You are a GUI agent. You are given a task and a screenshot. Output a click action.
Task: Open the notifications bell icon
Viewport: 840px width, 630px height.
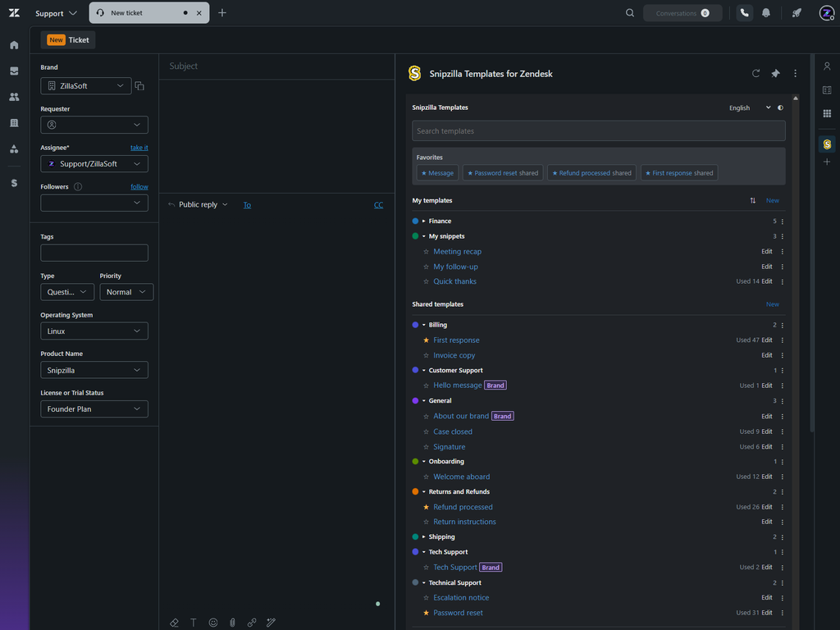coord(766,13)
